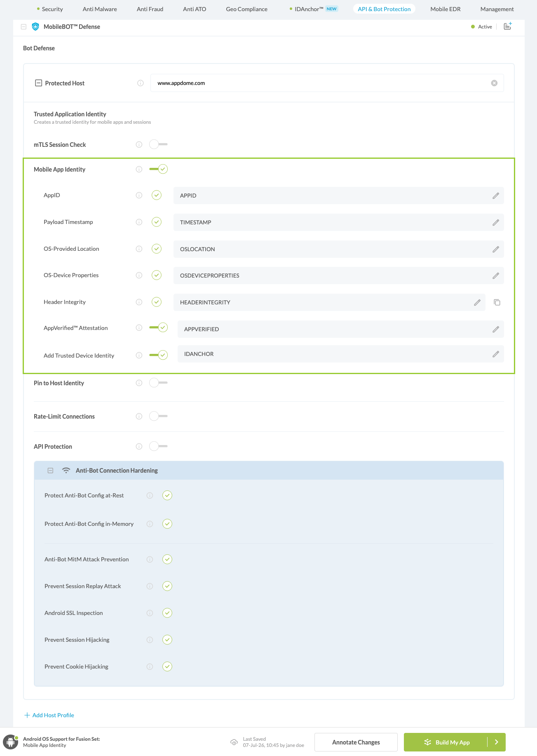Image resolution: width=537 pixels, height=756 pixels.
Task: Open Build My App arrow options
Action: pos(497,742)
